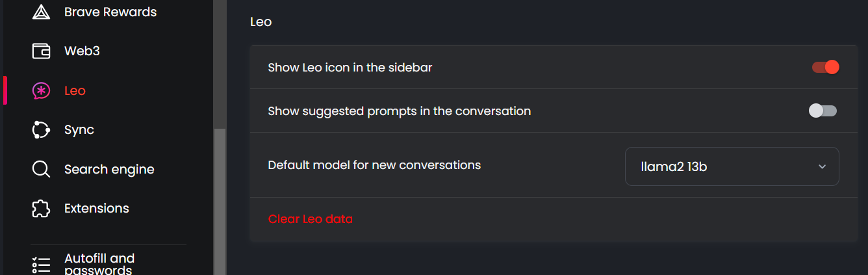Click the red Clear Leo data link
868x275 pixels.
coord(311,219)
